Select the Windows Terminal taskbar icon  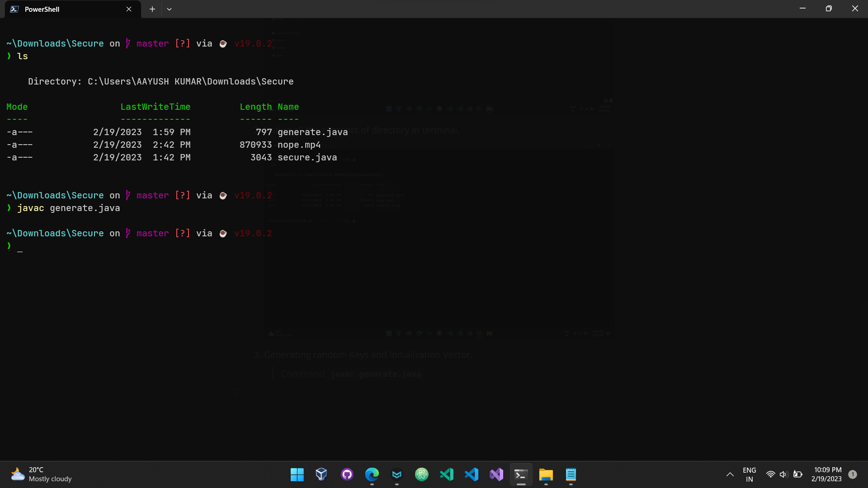tap(521, 474)
